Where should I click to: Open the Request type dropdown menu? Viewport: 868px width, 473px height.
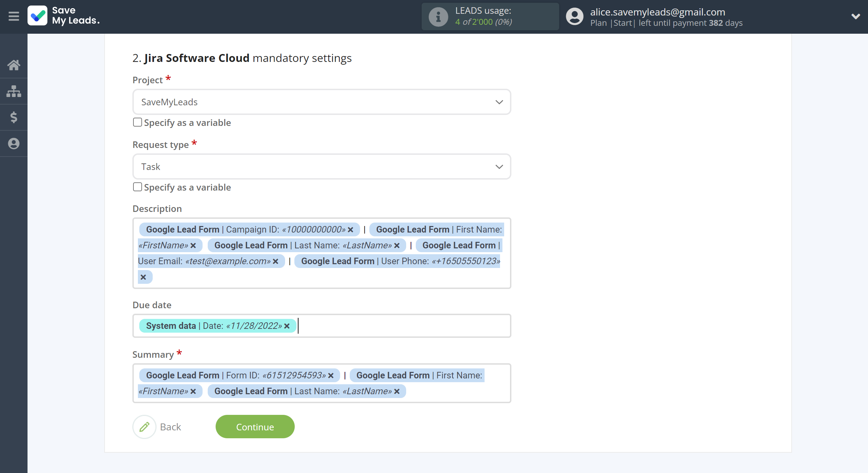click(321, 166)
